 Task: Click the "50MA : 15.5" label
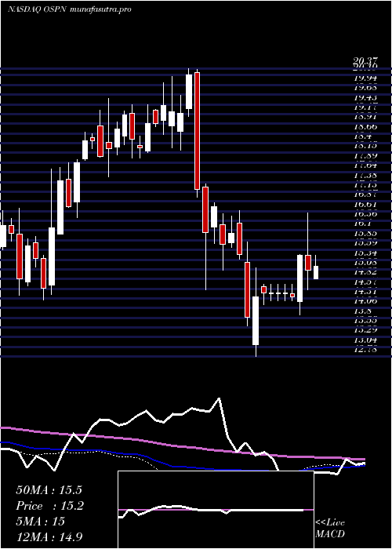49,490
